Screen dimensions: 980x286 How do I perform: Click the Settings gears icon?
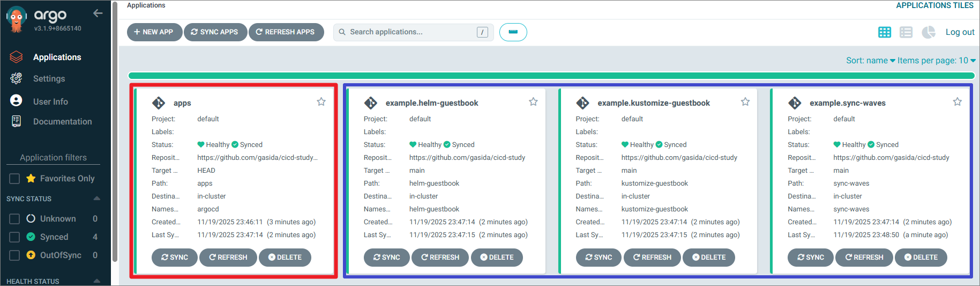tap(16, 78)
